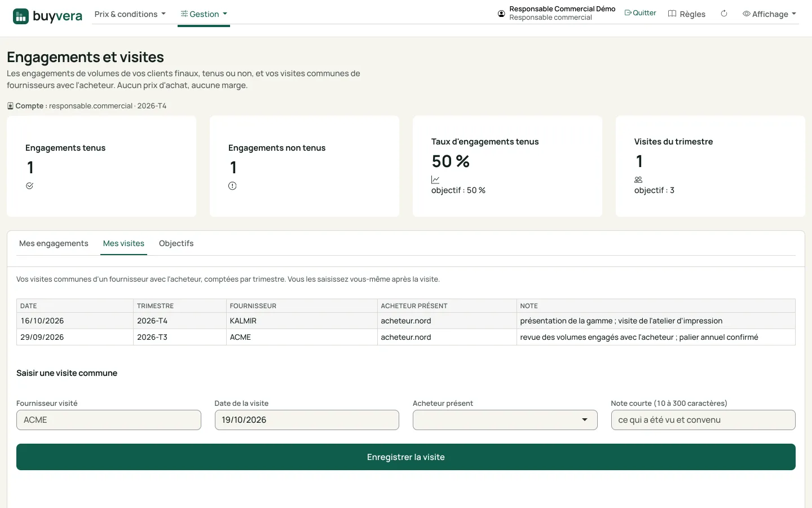Click Enregistrer la visite button
This screenshot has height=508, width=812.
(406, 457)
